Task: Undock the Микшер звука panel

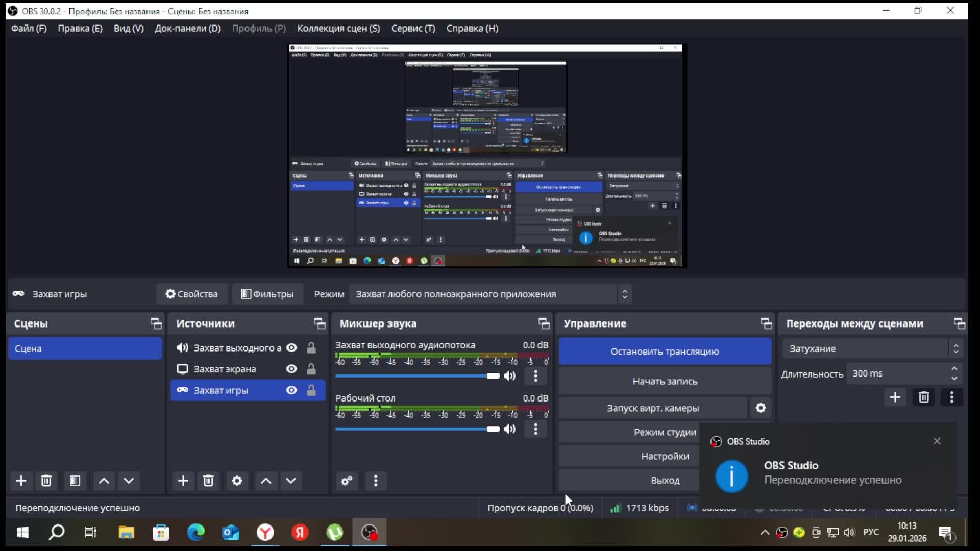Action: (544, 323)
